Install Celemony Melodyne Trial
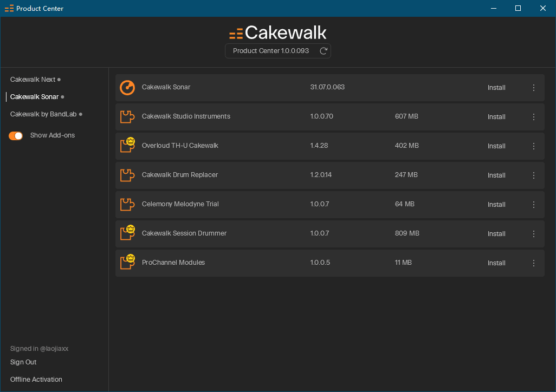Screen dimensions: 556x392 (x=496, y=205)
